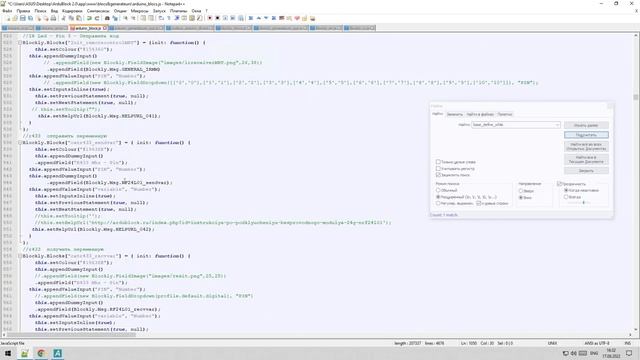Click the Redo toolbar icon
This screenshot has width=640, height=360.
(97, 18)
